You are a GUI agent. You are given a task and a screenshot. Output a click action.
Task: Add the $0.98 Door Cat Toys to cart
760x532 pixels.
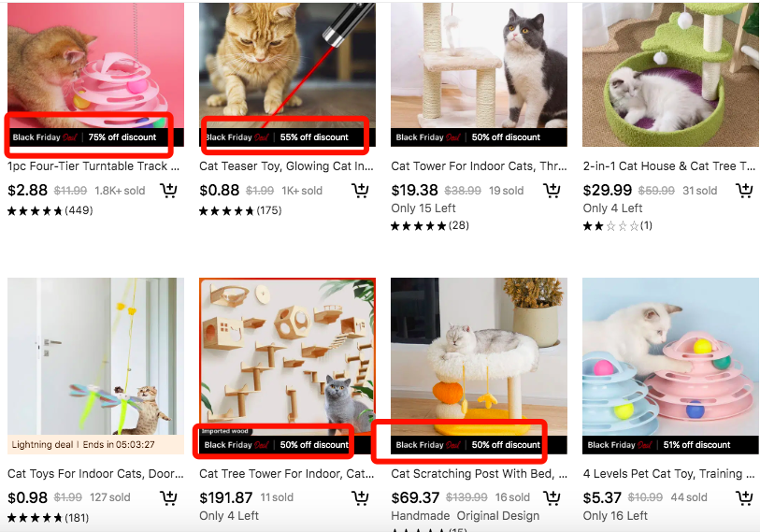(168, 497)
